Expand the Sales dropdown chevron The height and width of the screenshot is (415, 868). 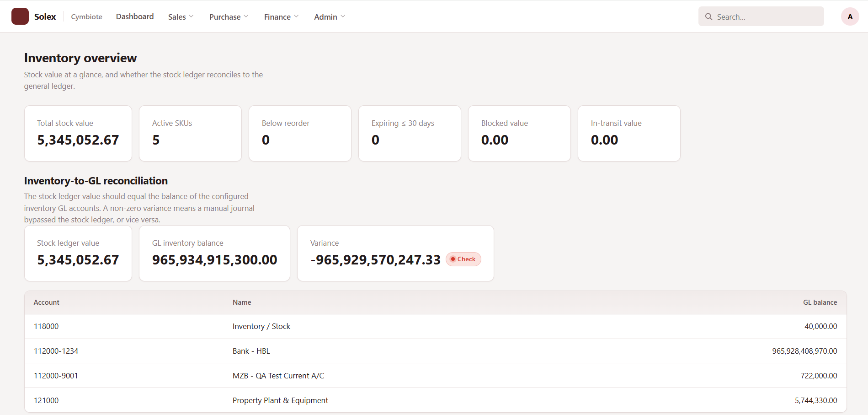point(192,16)
